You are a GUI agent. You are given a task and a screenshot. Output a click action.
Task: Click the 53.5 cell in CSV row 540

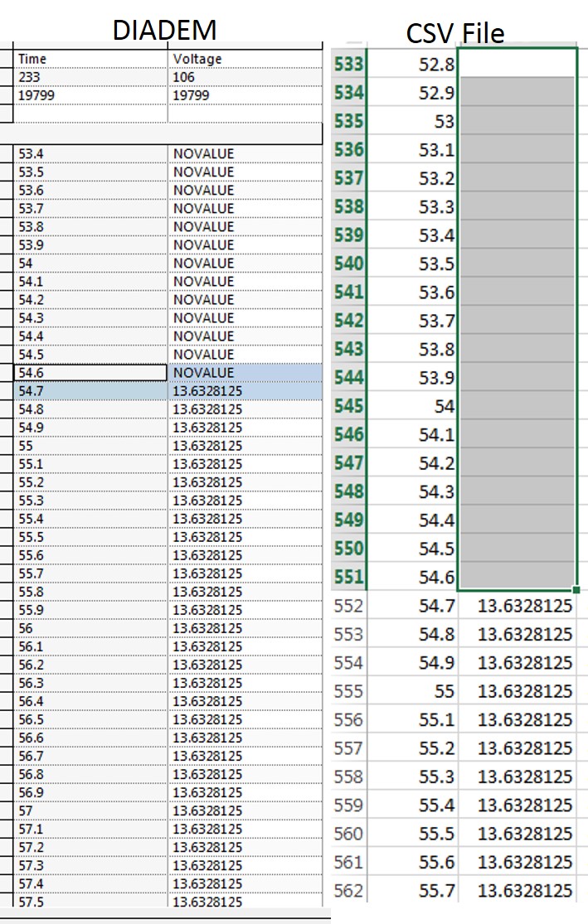pyautogui.click(x=412, y=264)
